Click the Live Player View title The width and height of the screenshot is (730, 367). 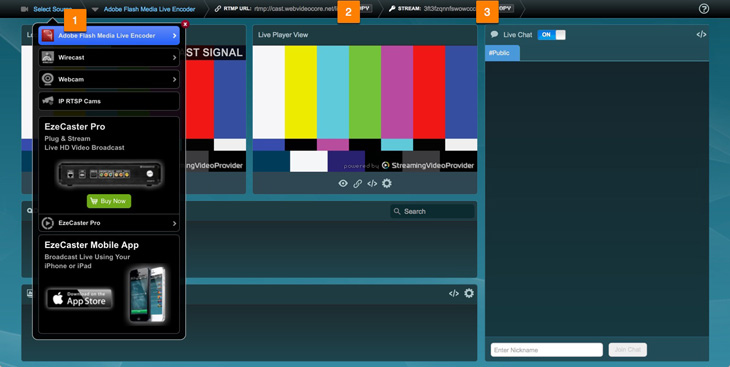pos(283,34)
